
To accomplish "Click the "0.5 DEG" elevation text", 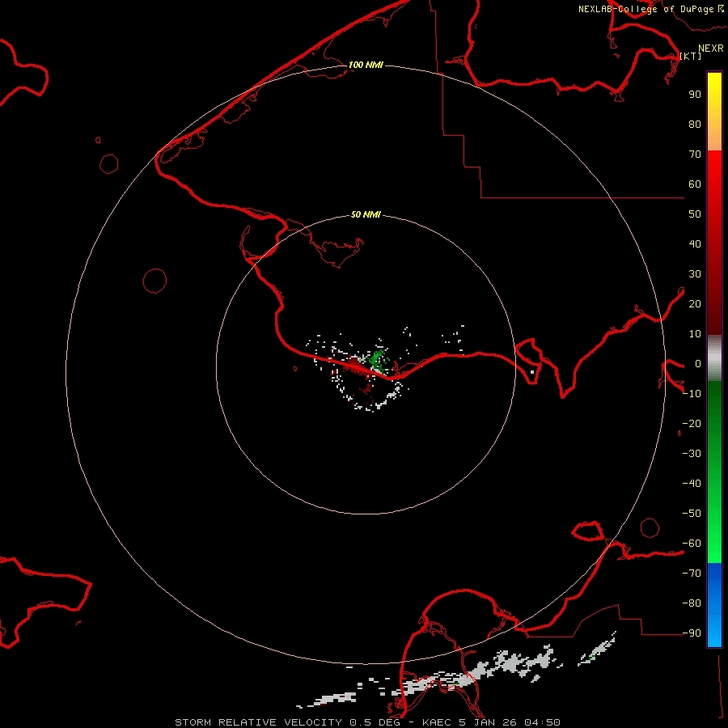I will [x=375, y=722].
